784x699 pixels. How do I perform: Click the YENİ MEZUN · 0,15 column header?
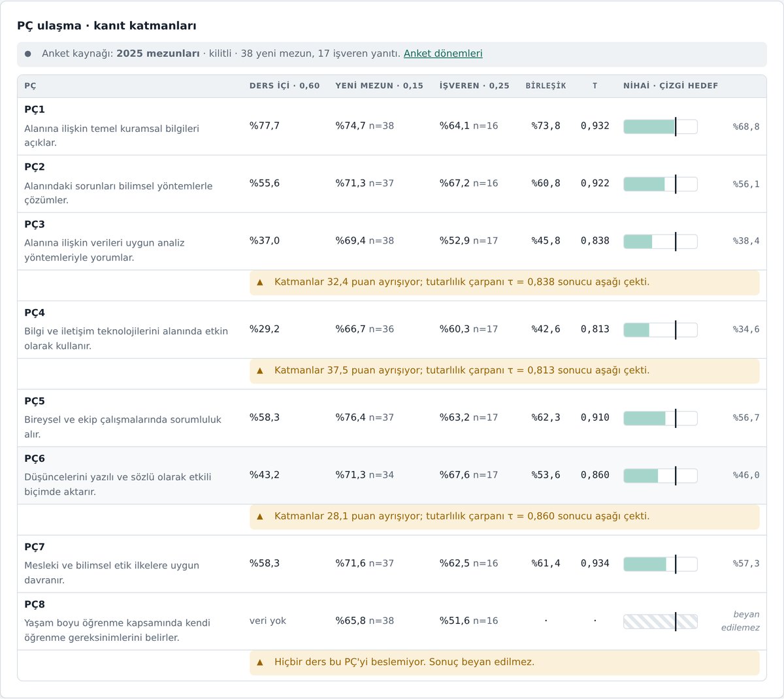[380, 86]
